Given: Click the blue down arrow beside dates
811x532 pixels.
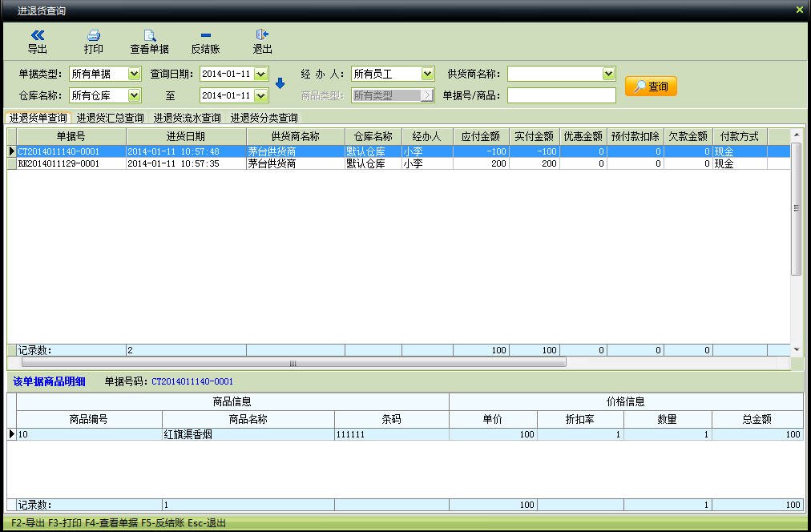Looking at the screenshot, I should pos(280,83).
